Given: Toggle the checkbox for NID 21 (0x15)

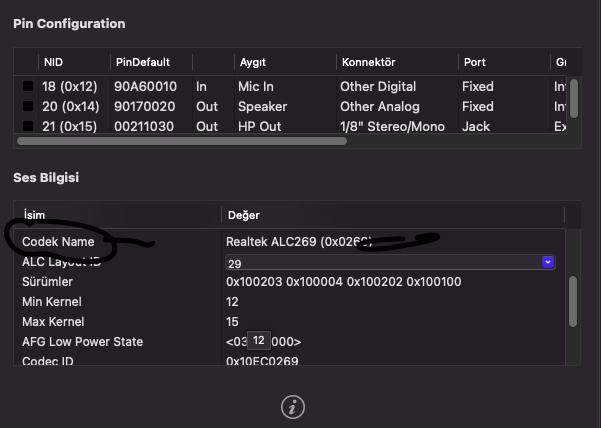Looking at the screenshot, I should pyautogui.click(x=29, y=127).
